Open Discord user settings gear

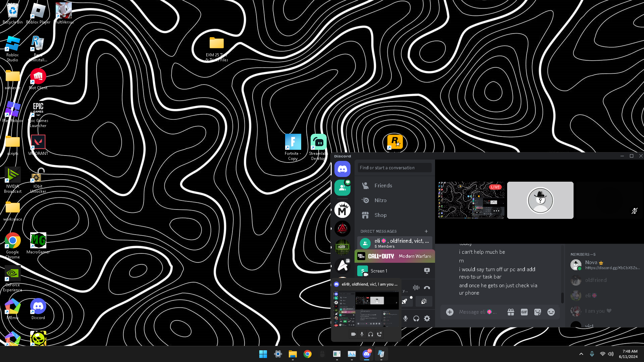point(427,318)
